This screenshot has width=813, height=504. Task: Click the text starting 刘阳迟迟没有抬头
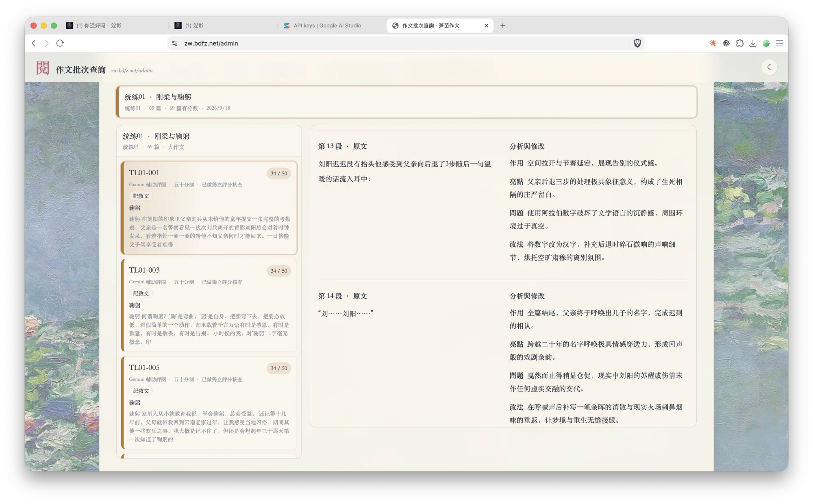[404, 172]
